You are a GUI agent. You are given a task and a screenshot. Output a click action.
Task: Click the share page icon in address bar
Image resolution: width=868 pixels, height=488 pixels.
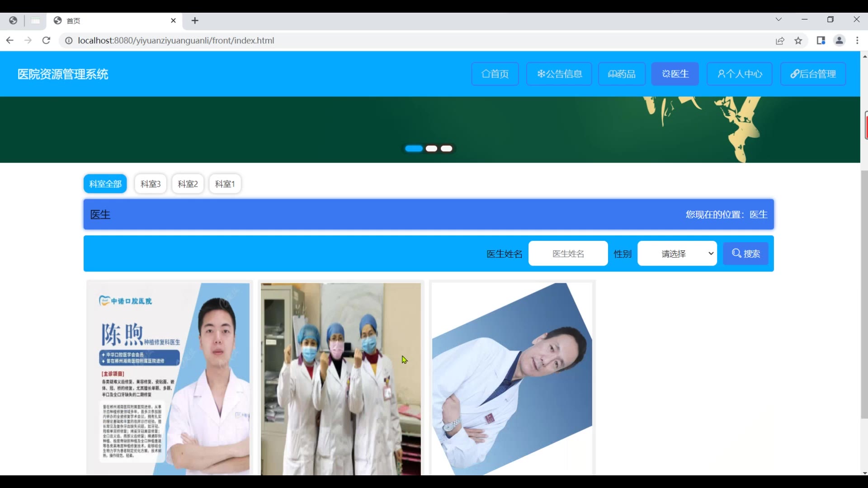pos(780,41)
